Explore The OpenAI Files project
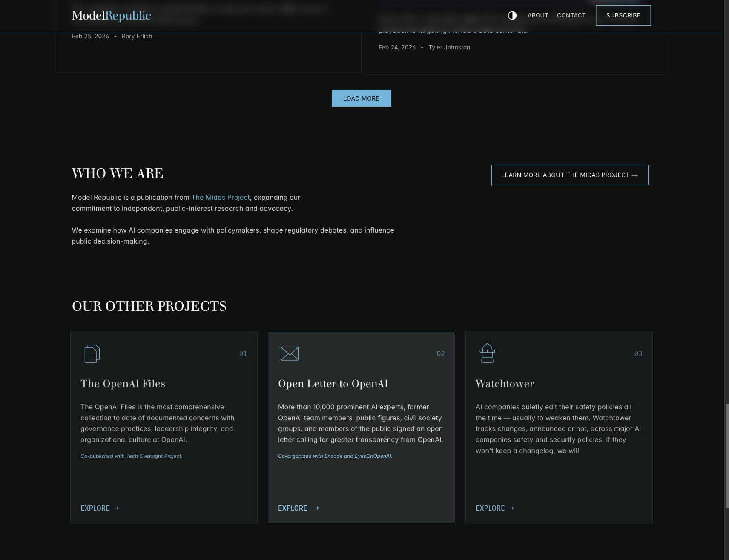The width and height of the screenshot is (729, 560). coord(100,508)
